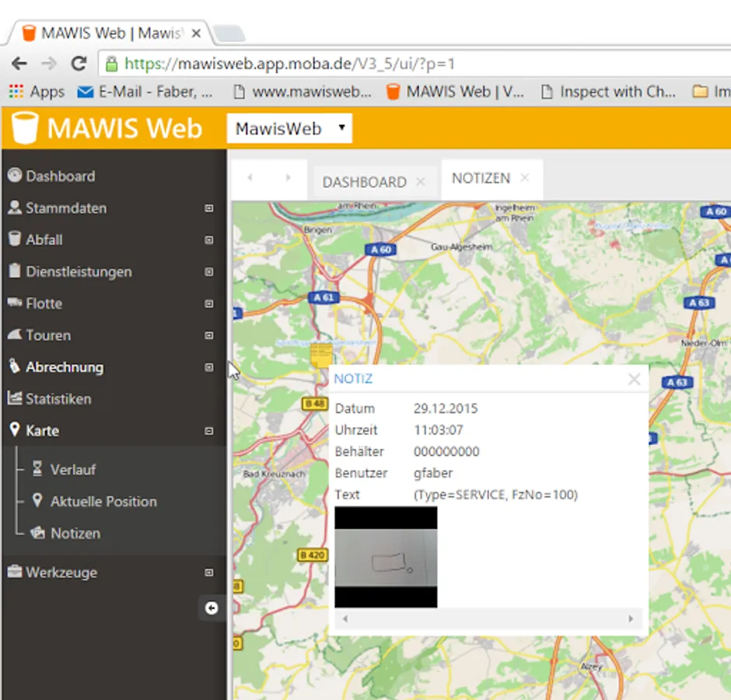Click the Benutzer value gfaber

433,474
